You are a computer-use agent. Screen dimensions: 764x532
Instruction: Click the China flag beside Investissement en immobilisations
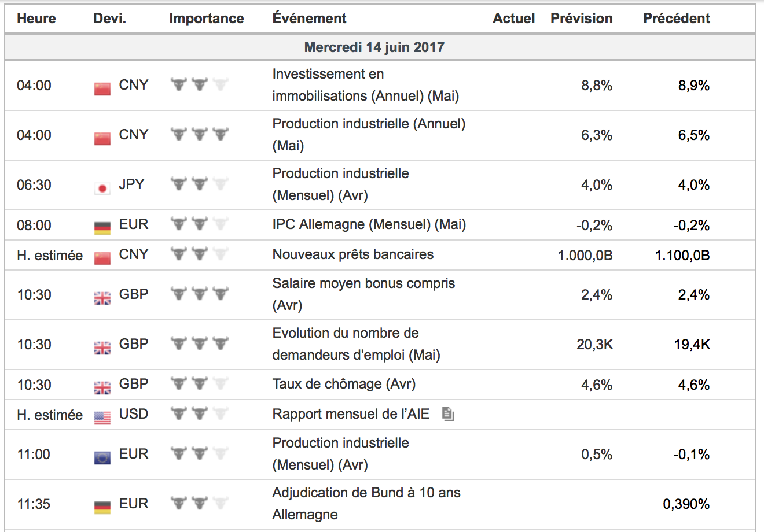102,87
